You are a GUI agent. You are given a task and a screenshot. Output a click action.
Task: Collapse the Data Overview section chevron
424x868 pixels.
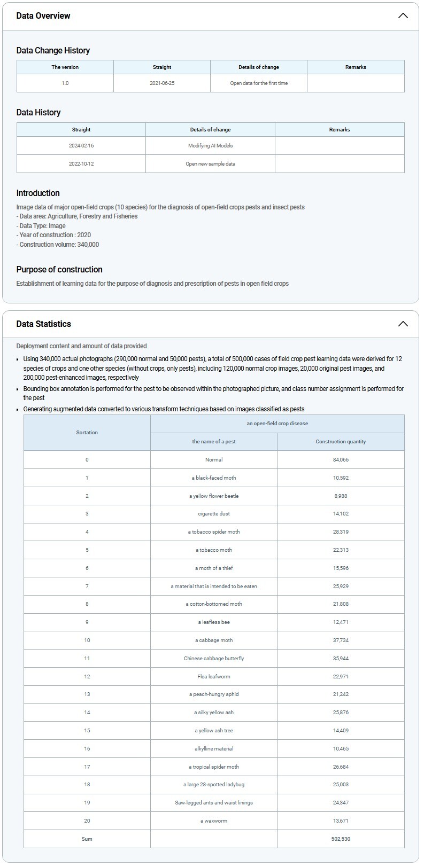(x=403, y=16)
